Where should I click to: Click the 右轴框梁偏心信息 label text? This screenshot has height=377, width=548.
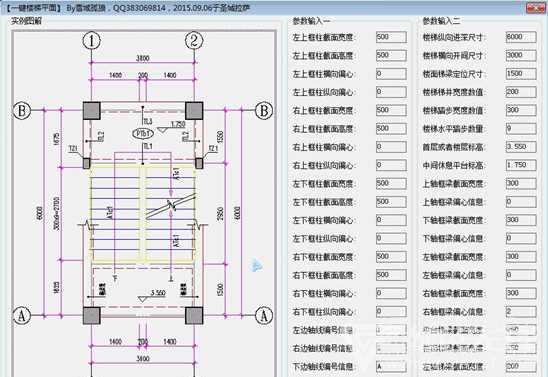[x=453, y=312]
